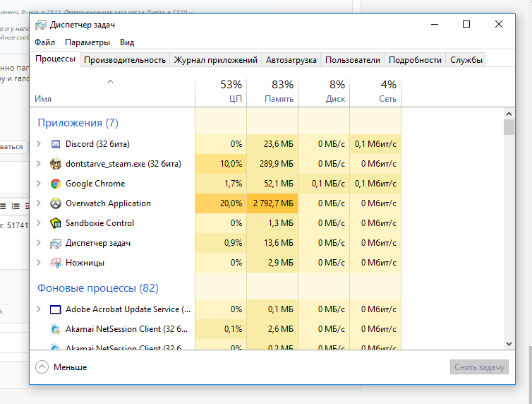Click the Task Manager title bar icon

41,25
